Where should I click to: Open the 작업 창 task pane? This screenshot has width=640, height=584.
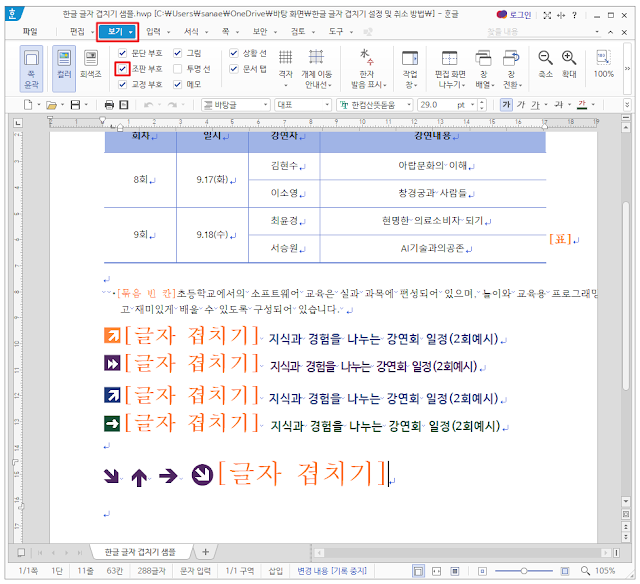click(410, 68)
